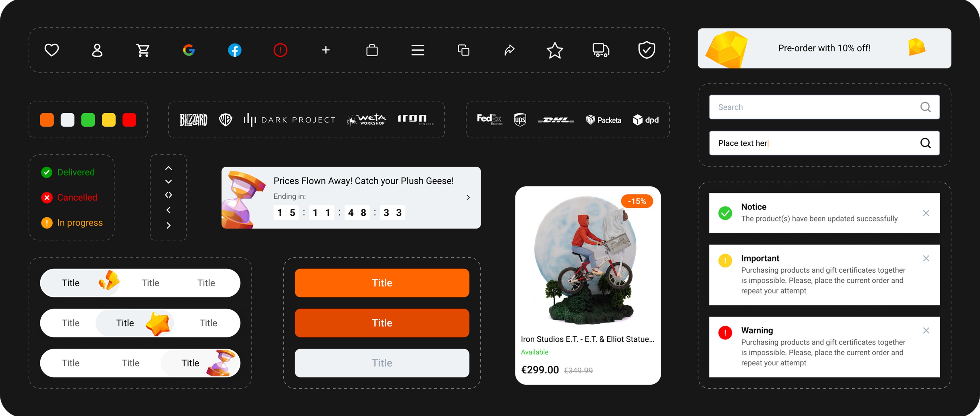
Task: Click the star favorite icon
Action: click(x=555, y=50)
